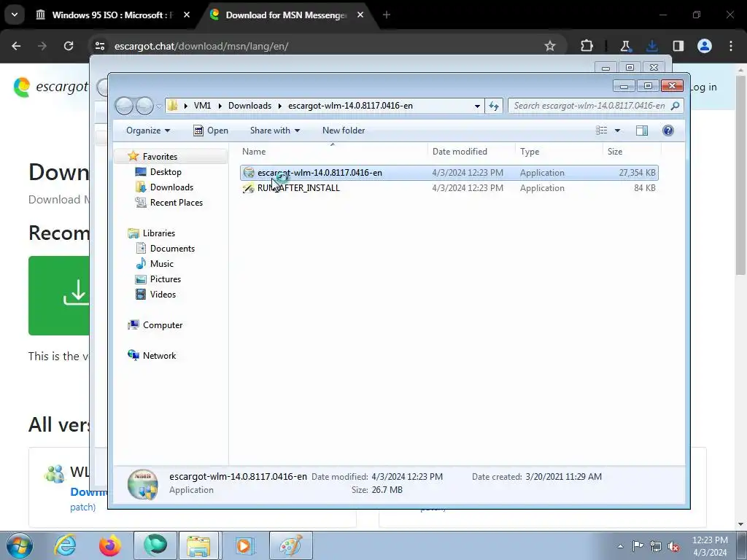Click New folder in the toolbar
Image resolution: width=747 pixels, height=560 pixels.
click(344, 131)
